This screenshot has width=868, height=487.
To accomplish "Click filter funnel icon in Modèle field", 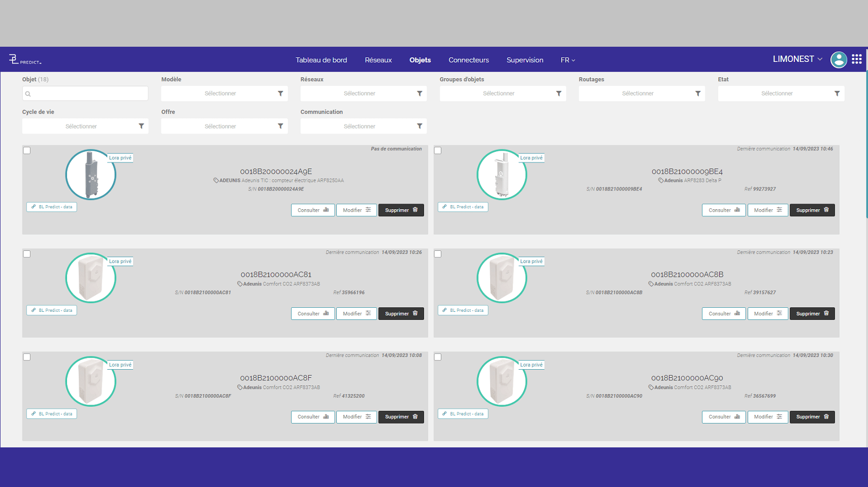I will point(280,93).
